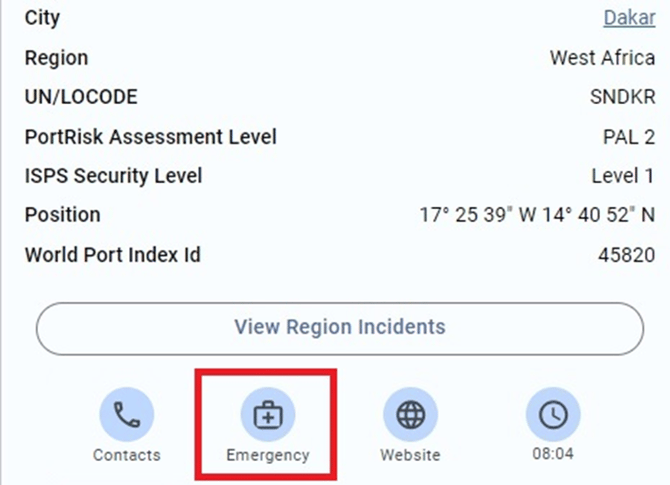This screenshot has width=670, height=485.
Task: Click the Contacts text label
Action: [x=127, y=455]
